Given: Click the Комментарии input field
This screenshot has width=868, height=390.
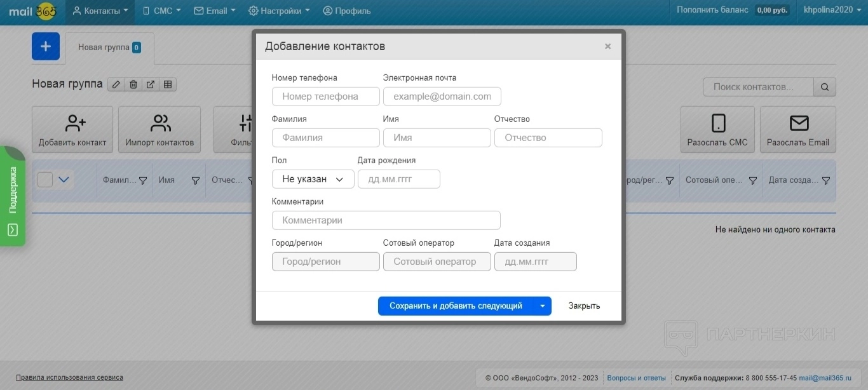Looking at the screenshot, I should pos(386,220).
